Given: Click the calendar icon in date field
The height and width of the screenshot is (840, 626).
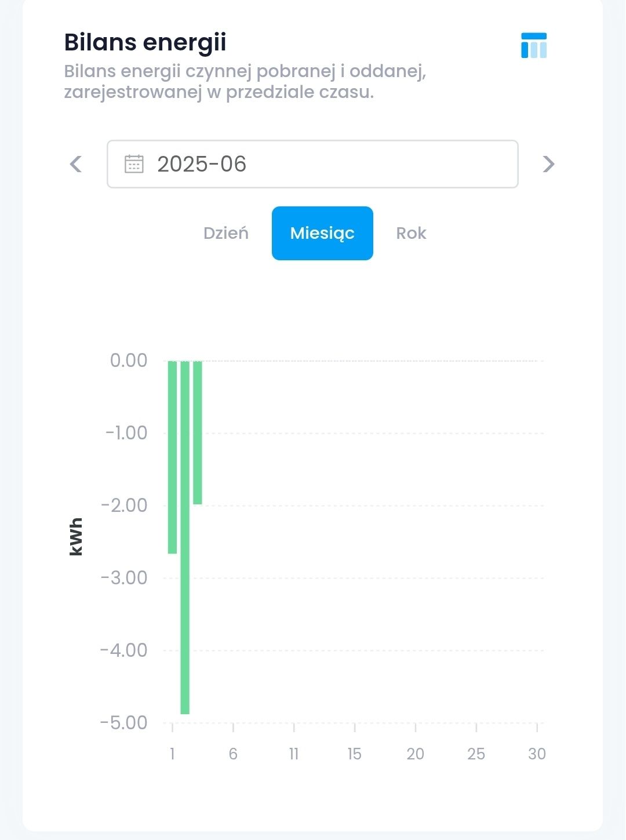Looking at the screenshot, I should pyautogui.click(x=134, y=164).
